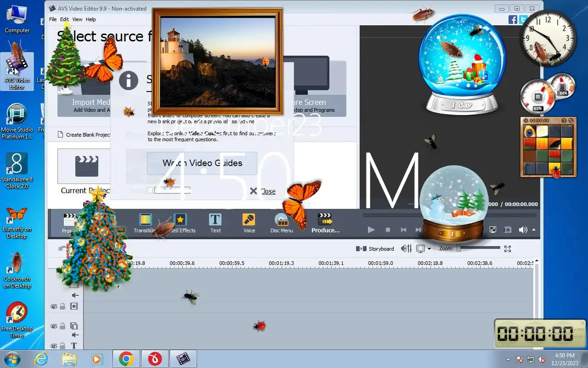Select Butterfly on Desktop shortcut
Viewport: 588px width, 368px height.
click(17, 222)
